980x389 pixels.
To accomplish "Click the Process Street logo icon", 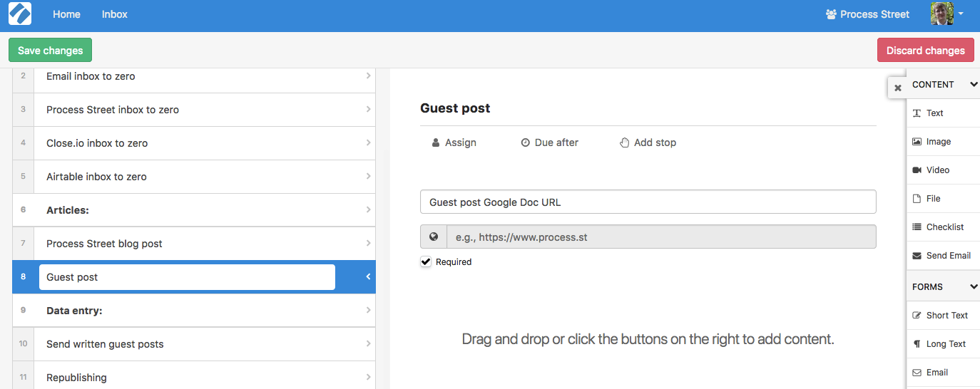I will click(20, 14).
